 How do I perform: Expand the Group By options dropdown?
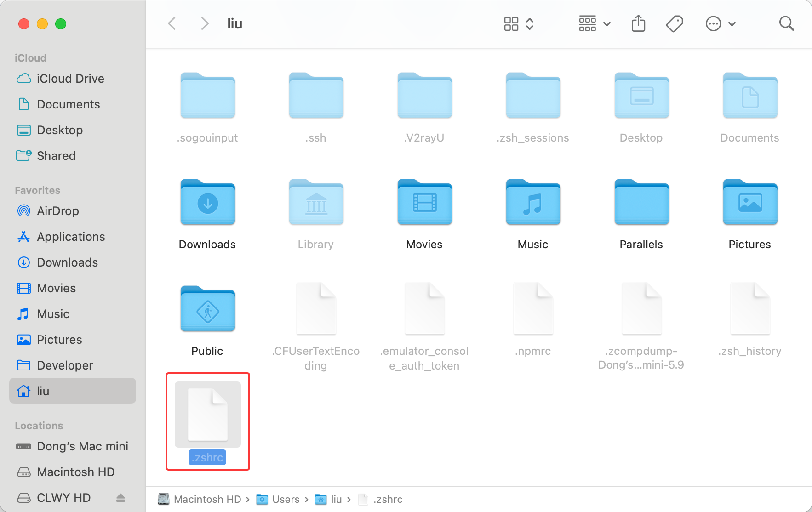595,23
